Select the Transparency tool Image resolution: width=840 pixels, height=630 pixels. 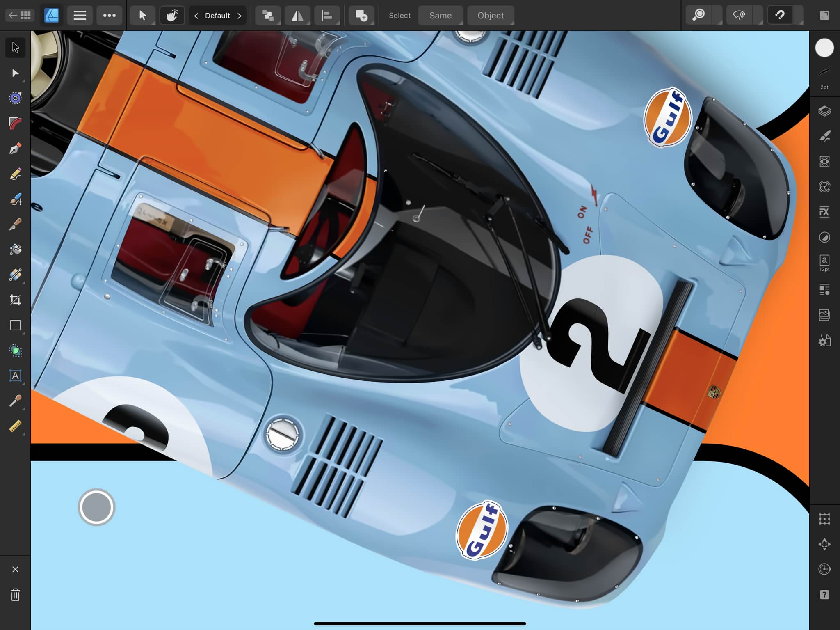[x=15, y=275]
